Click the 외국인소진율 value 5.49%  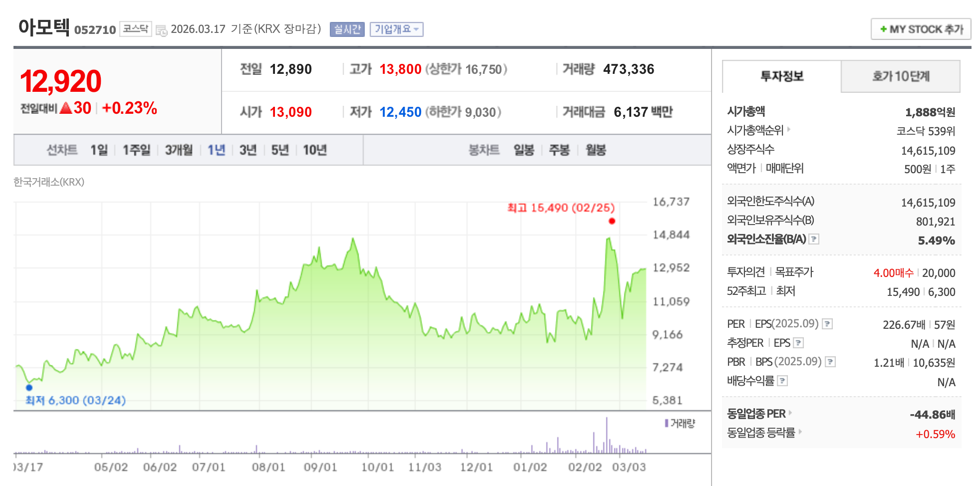tap(937, 241)
